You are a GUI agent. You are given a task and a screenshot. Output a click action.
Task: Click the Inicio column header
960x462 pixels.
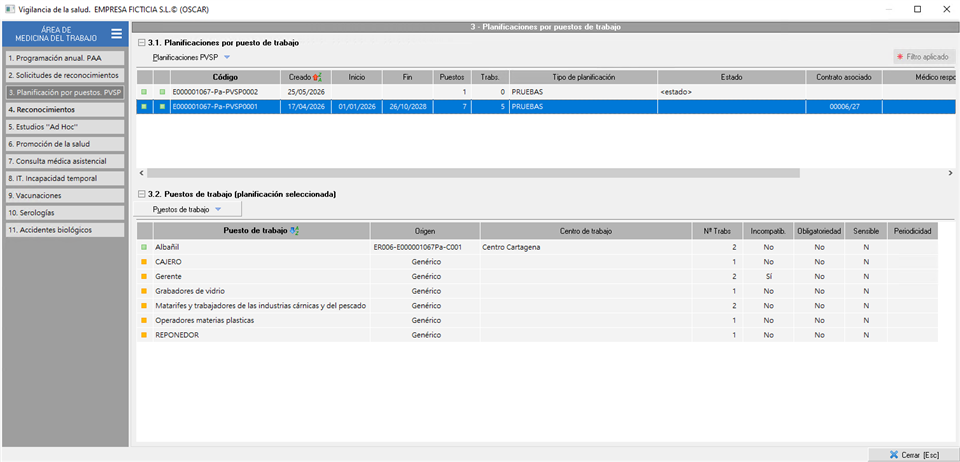pos(357,77)
